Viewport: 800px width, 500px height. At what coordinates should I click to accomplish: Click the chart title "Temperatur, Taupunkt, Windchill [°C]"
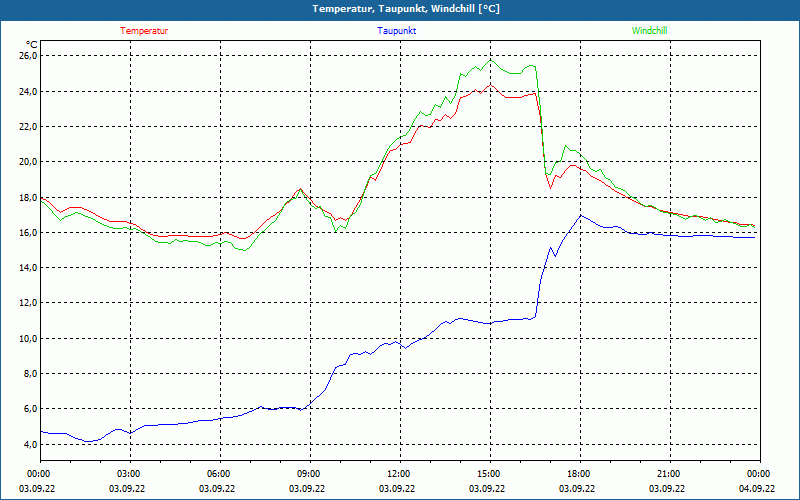406,9
